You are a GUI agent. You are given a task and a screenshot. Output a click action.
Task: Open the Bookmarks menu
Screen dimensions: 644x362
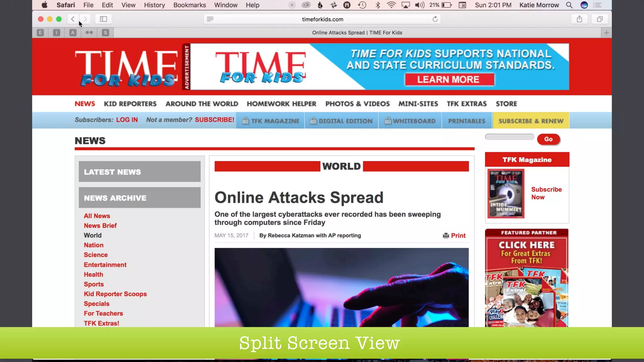[190, 5]
